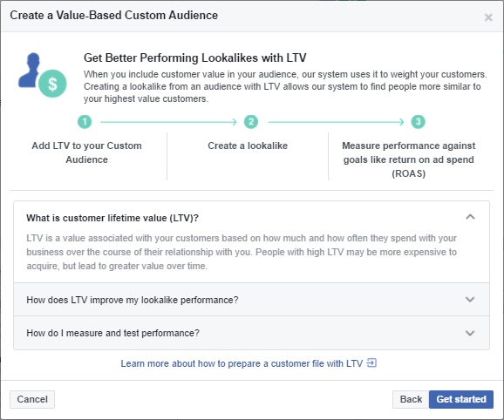Click the Get started button
504x420 pixels.
[461, 399]
